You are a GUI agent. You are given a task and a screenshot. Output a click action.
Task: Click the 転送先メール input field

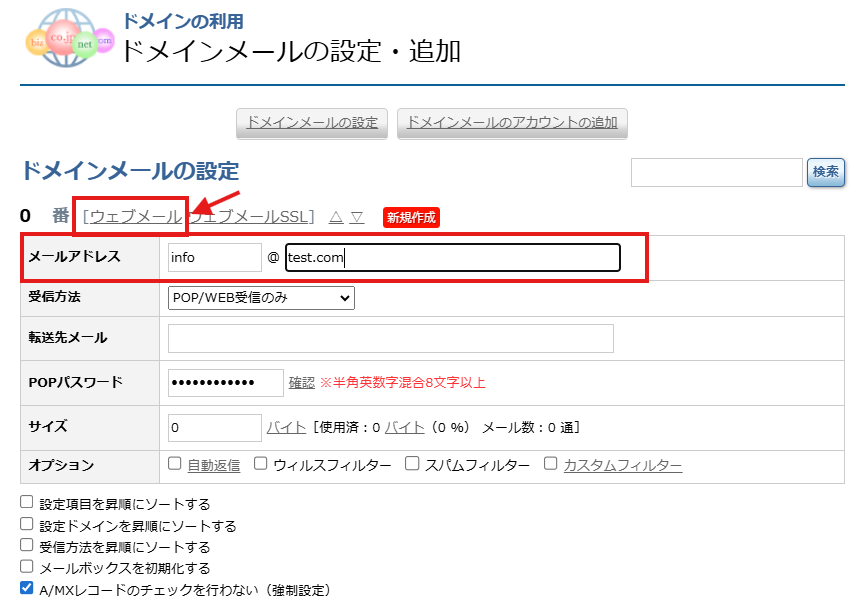[x=390, y=338]
